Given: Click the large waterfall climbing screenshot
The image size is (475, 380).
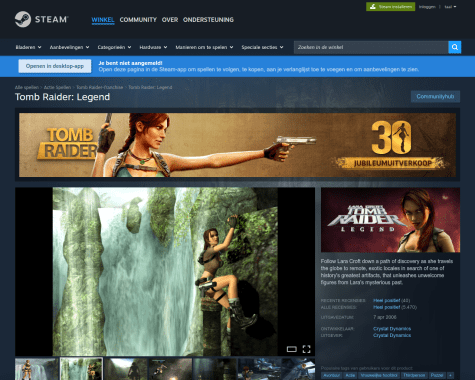Looking at the screenshot, I should pyautogui.click(x=165, y=272).
